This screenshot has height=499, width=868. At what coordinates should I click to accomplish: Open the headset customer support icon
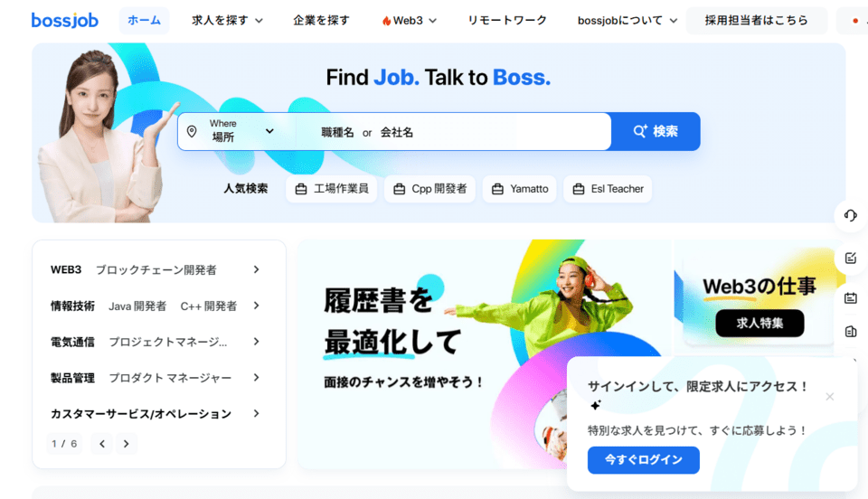[850, 215]
